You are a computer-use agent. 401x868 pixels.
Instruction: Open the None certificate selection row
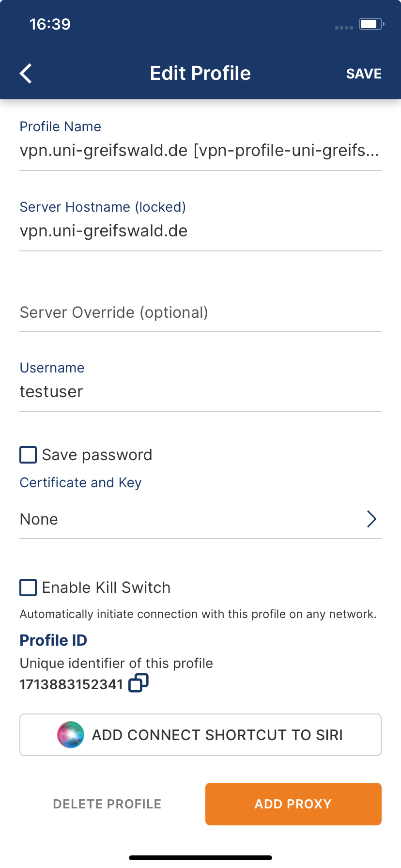coord(194,519)
